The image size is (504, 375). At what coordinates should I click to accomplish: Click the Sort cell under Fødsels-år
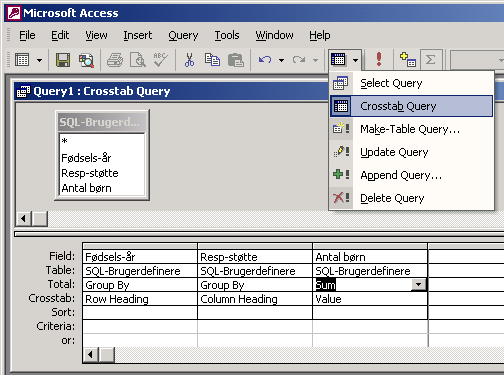point(140,313)
